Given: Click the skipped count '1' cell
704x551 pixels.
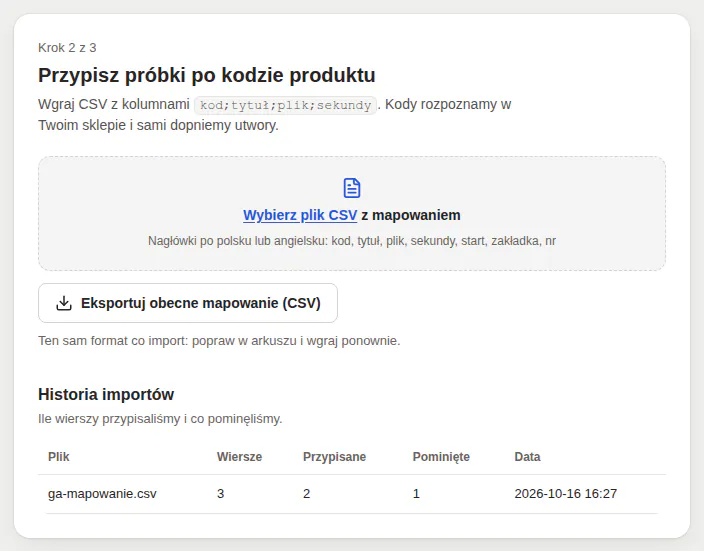Looking at the screenshot, I should point(416,494).
